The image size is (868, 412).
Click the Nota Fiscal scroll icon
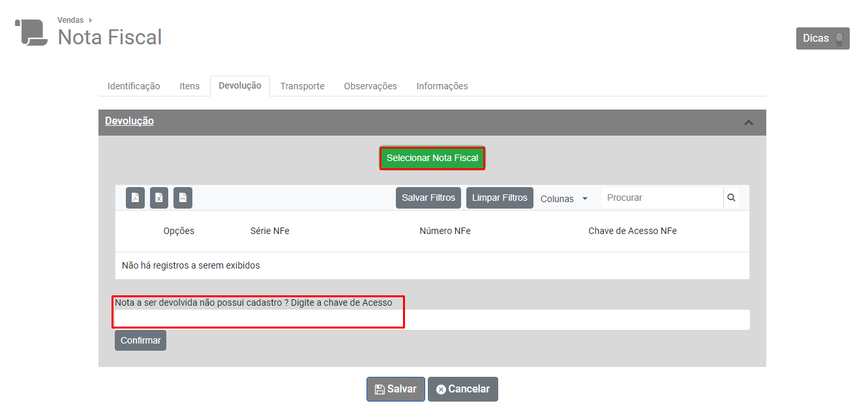[x=31, y=32]
